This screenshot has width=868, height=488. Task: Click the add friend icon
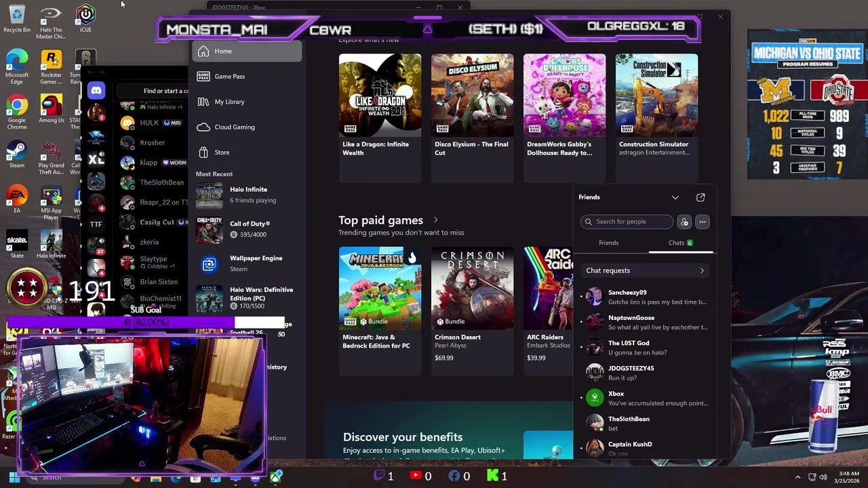click(x=684, y=222)
